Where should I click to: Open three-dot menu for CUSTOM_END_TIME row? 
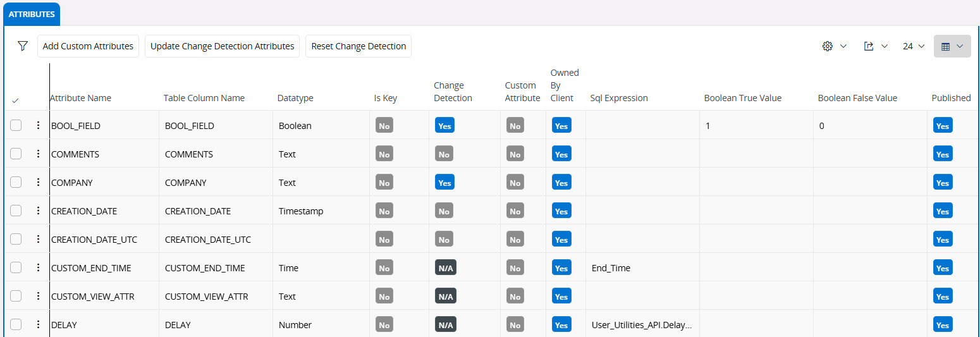click(38, 268)
